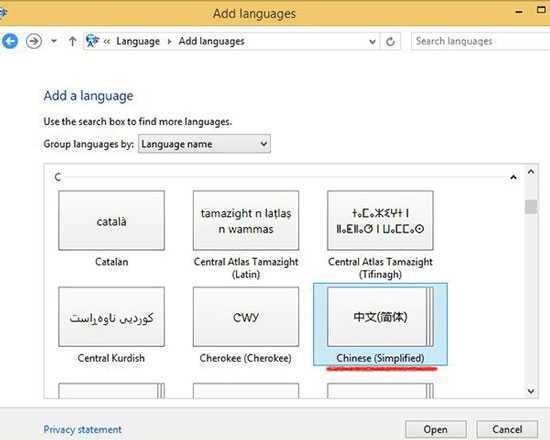
Task: Click the language list scroll up arrow
Action: (531, 172)
